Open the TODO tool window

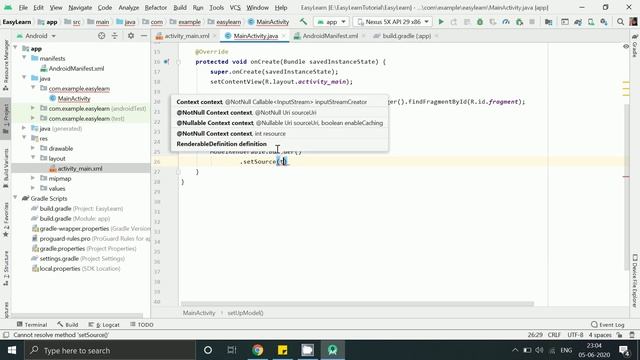142,324
